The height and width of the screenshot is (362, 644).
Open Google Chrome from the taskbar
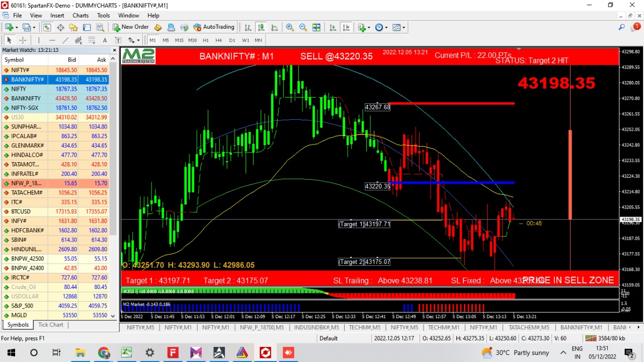coord(104,352)
